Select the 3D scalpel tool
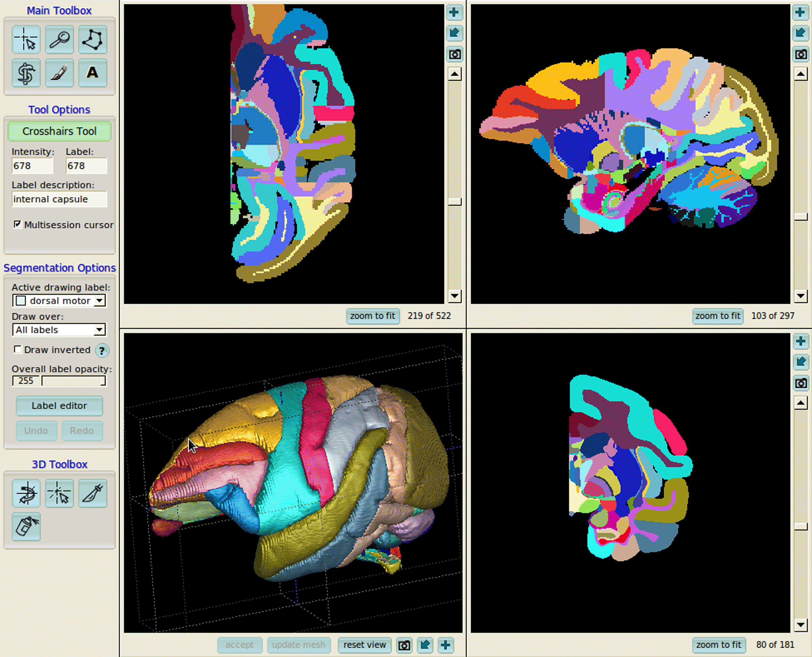The image size is (812, 657). 93,493
